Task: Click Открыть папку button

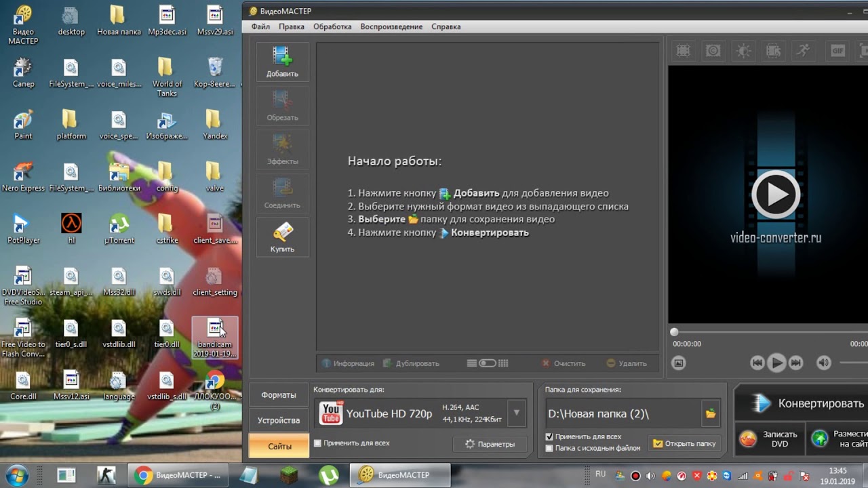Action: pyautogui.click(x=684, y=444)
